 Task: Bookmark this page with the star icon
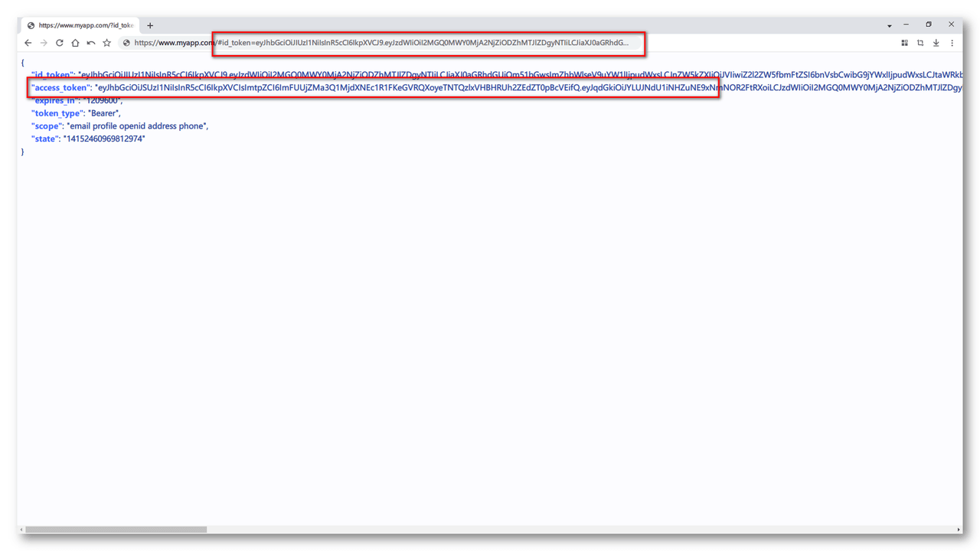coord(107,43)
